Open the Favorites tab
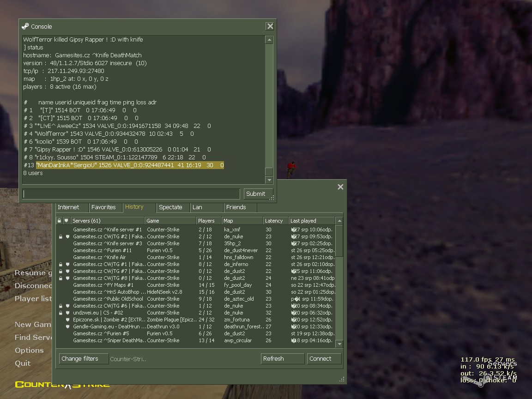This screenshot has height=399, width=532. coord(105,207)
